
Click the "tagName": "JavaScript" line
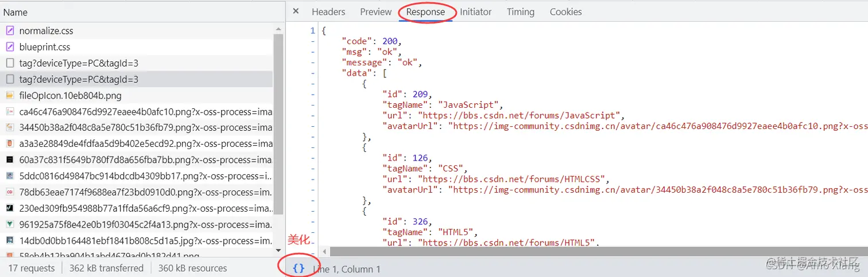point(443,104)
